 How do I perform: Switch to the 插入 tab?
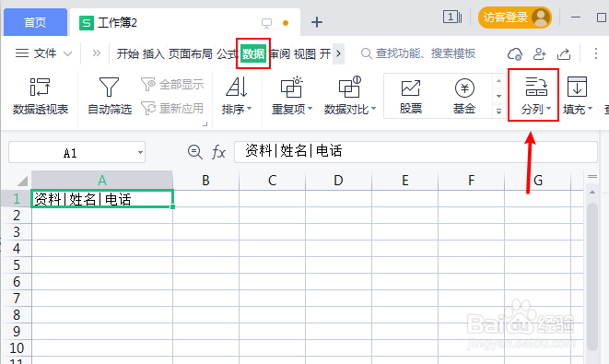tap(154, 53)
